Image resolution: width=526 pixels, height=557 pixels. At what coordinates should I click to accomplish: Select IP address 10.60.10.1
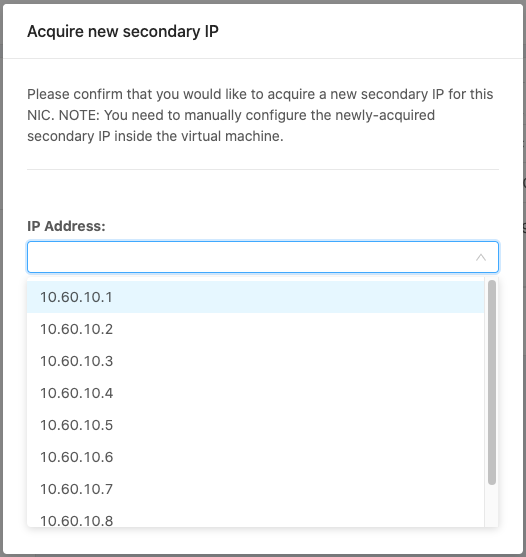point(256,297)
